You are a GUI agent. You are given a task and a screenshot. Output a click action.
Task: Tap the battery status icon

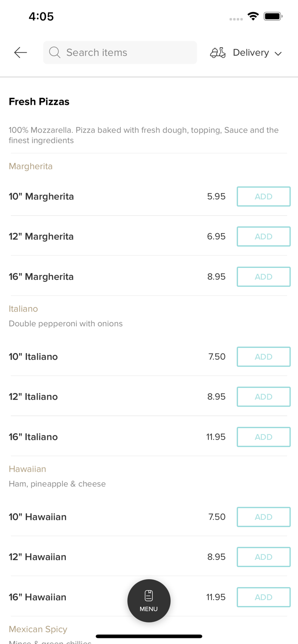click(273, 16)
